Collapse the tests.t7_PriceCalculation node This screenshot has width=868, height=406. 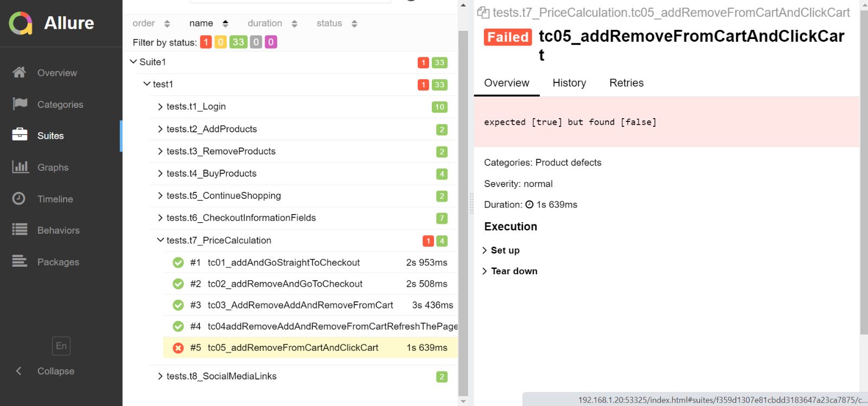point(160,240)
